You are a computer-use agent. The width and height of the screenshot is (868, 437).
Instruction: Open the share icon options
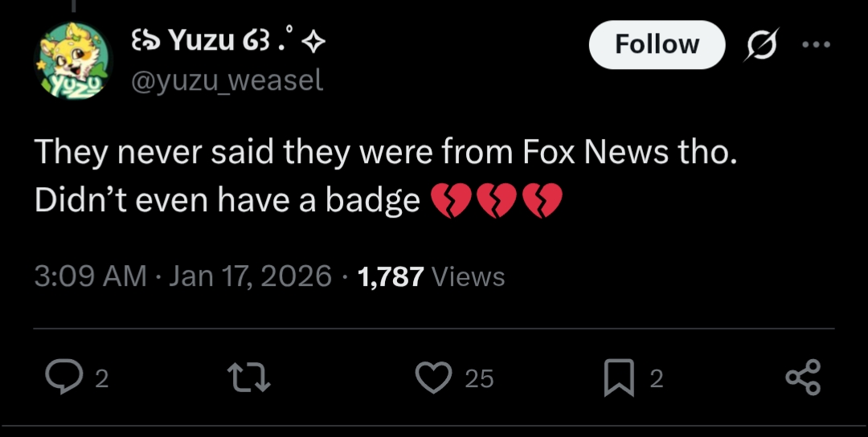click(x=802, y=378)
